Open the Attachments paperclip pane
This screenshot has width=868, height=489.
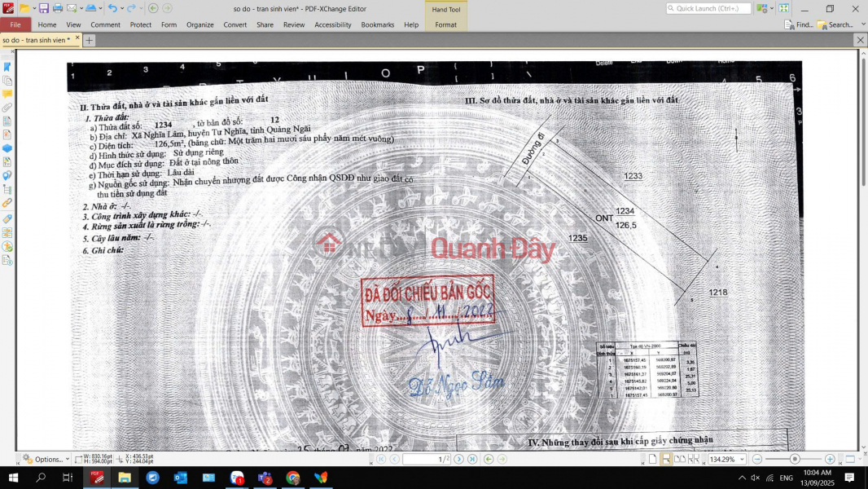(x=7, y=107)
